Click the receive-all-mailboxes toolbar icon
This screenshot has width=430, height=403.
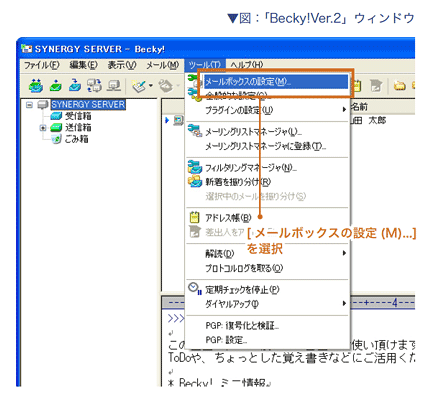[x=35, y=86]
